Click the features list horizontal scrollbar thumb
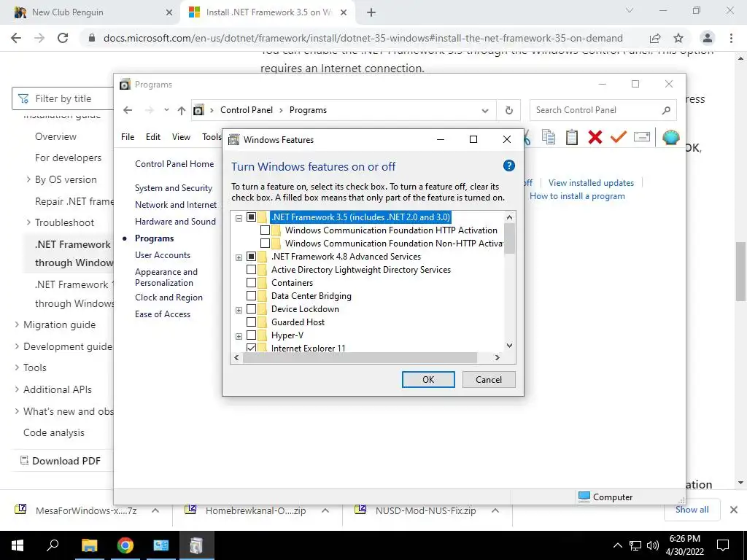The width and height of the screenshot is (747, 560). click(360, 357)
